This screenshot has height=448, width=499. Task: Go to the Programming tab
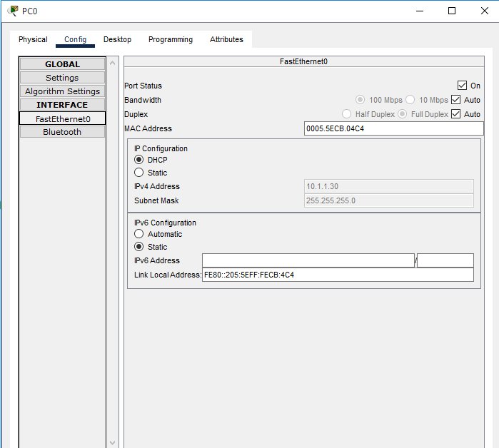click(171, 40)
